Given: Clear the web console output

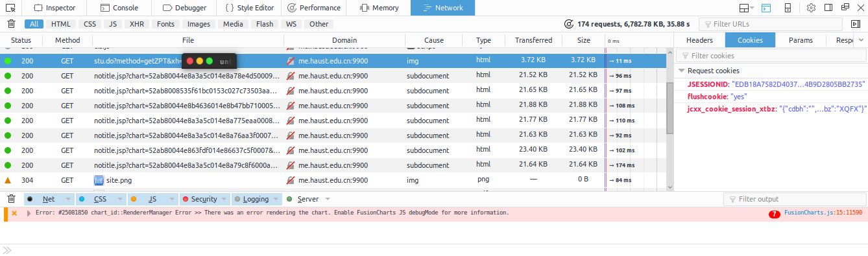Looking at the screenshot, I should (x=11, y=199).
